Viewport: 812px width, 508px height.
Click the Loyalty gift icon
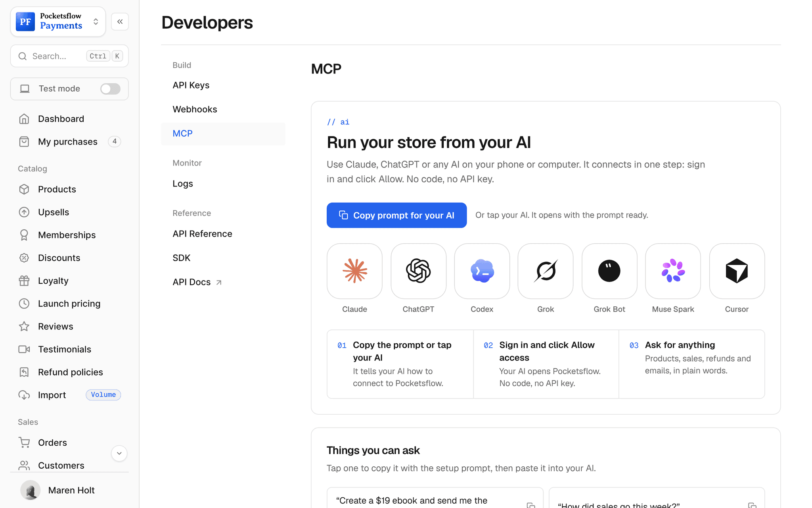24,281
